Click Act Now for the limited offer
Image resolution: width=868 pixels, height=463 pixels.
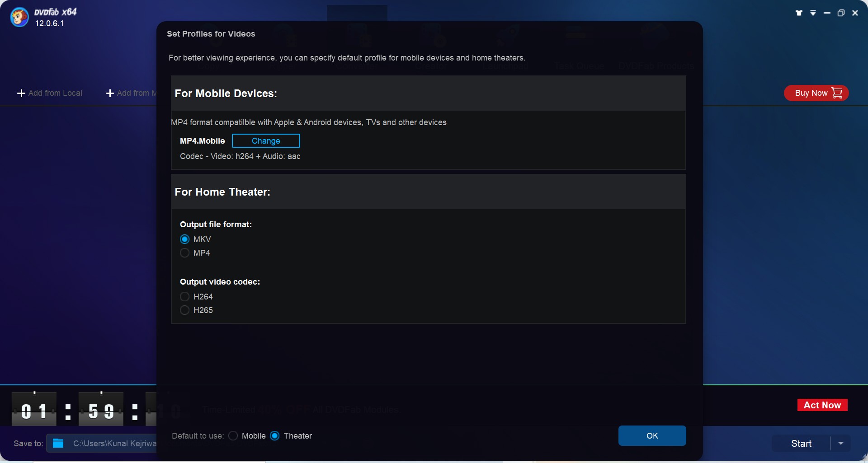tap(822, 405)
